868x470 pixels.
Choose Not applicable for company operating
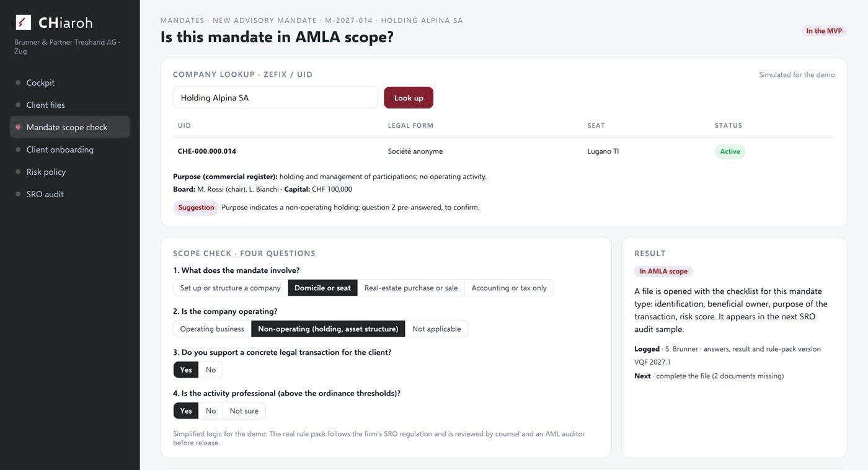(436, 329)
